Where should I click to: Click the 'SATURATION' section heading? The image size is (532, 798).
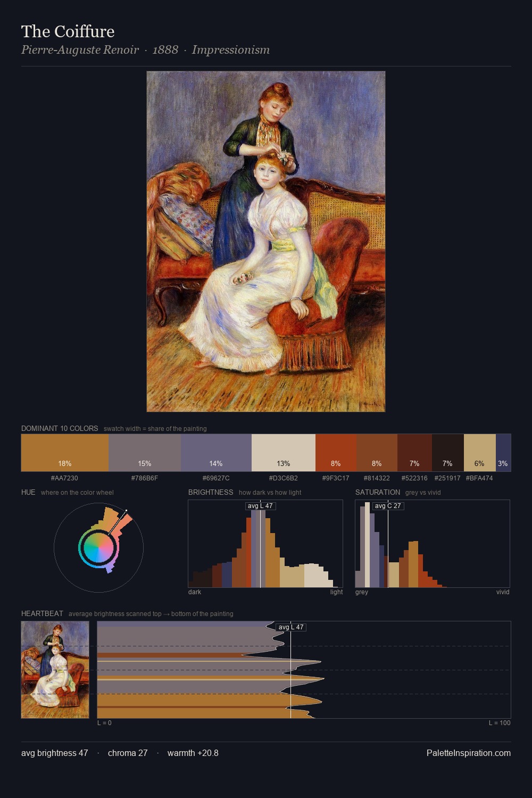tap(378, 492)
